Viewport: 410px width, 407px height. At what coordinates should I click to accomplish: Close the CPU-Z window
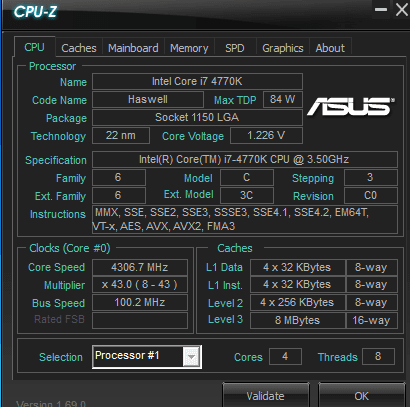click(401, 9)
